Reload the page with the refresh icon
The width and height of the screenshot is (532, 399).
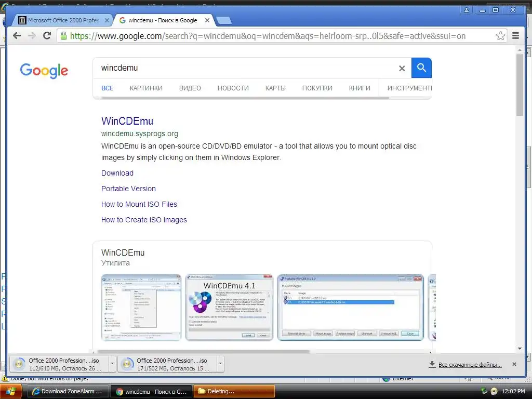tap(47, 36)
